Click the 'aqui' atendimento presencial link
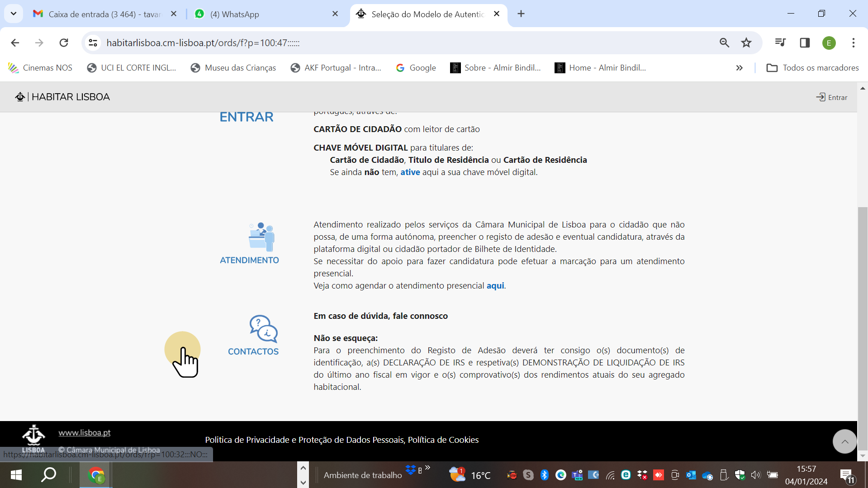The width and height of the screenshot is (868, 488). pos(495,286)
